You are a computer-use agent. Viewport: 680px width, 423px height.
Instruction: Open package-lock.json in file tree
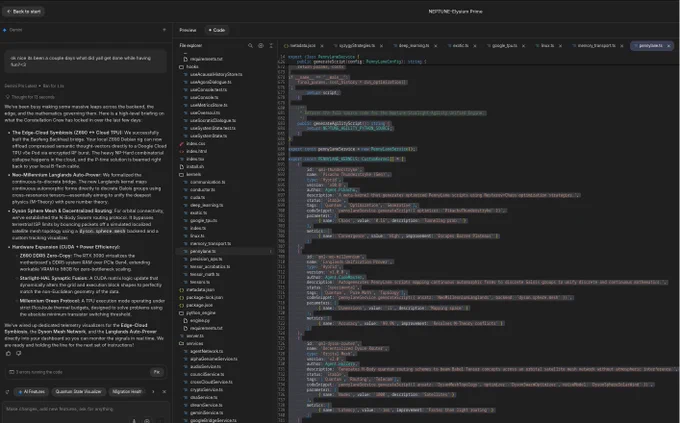click(x=204, y=298)
